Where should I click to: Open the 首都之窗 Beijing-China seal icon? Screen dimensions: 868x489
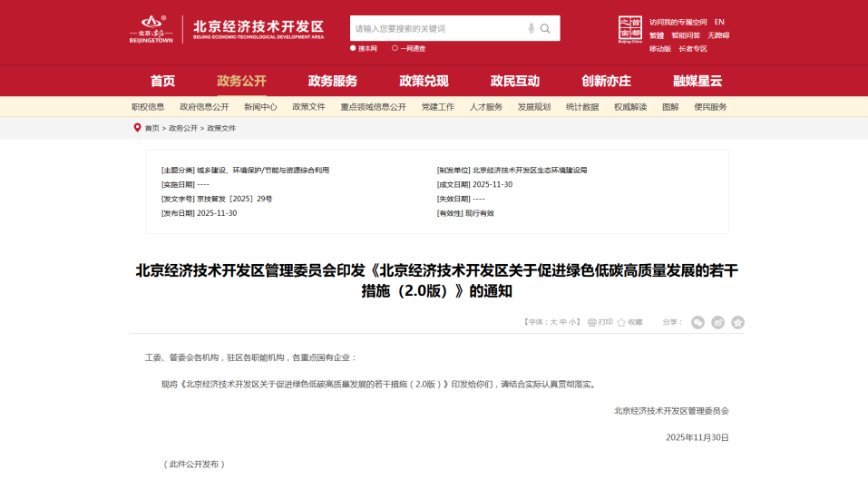coord(630,29)
